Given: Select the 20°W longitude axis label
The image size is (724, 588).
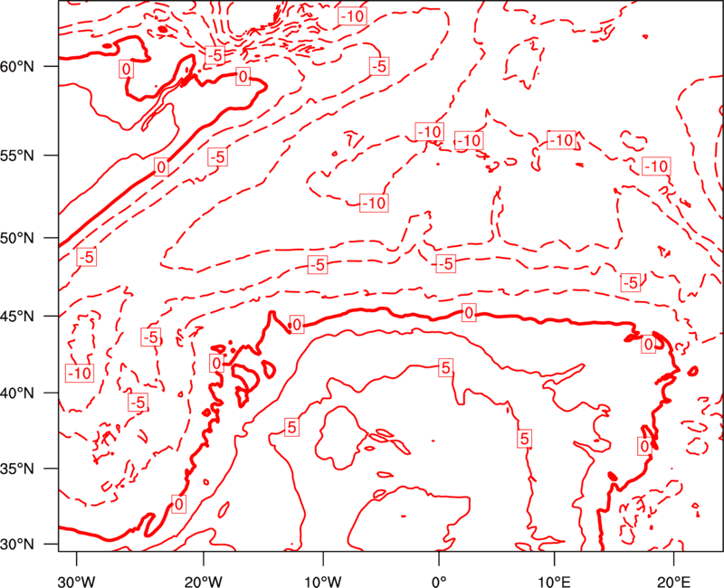Looking at the screenshot, I should (x=203, y=582).
